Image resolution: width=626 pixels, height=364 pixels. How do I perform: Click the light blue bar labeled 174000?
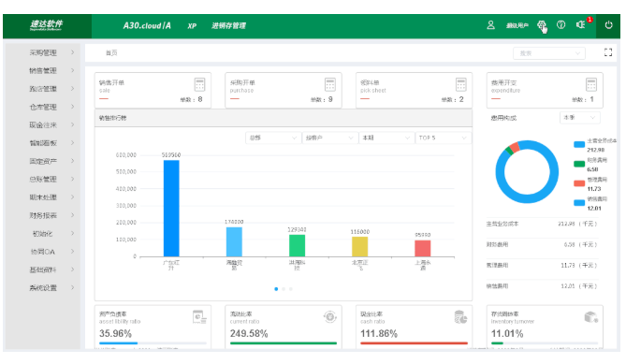pyautogui.click(x=234, y=241)
